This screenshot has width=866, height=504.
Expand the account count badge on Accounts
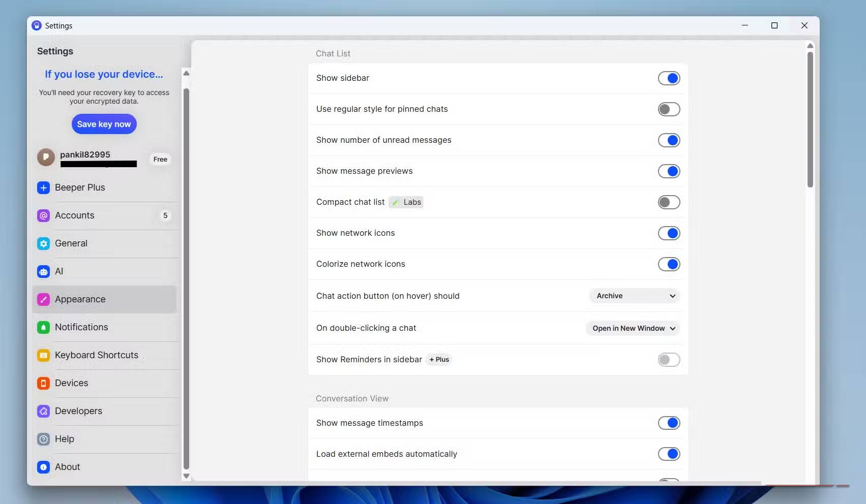point(165,215)
